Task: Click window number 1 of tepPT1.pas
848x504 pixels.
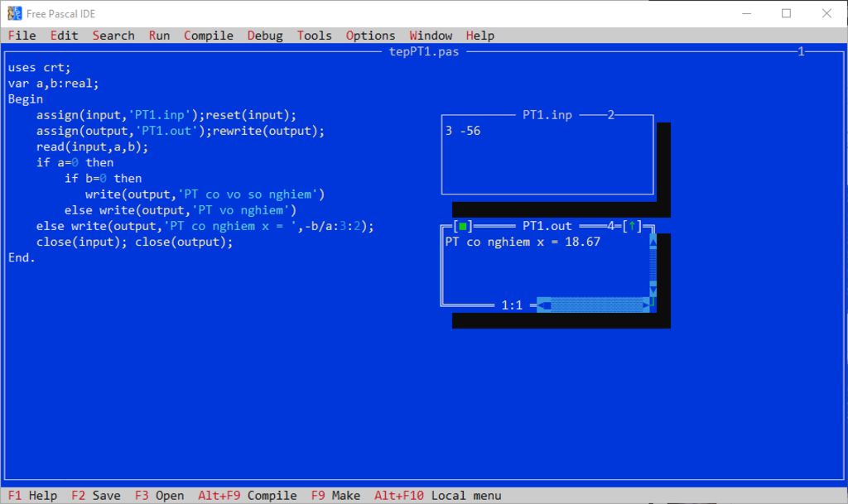Action: (x=801, y=52)
